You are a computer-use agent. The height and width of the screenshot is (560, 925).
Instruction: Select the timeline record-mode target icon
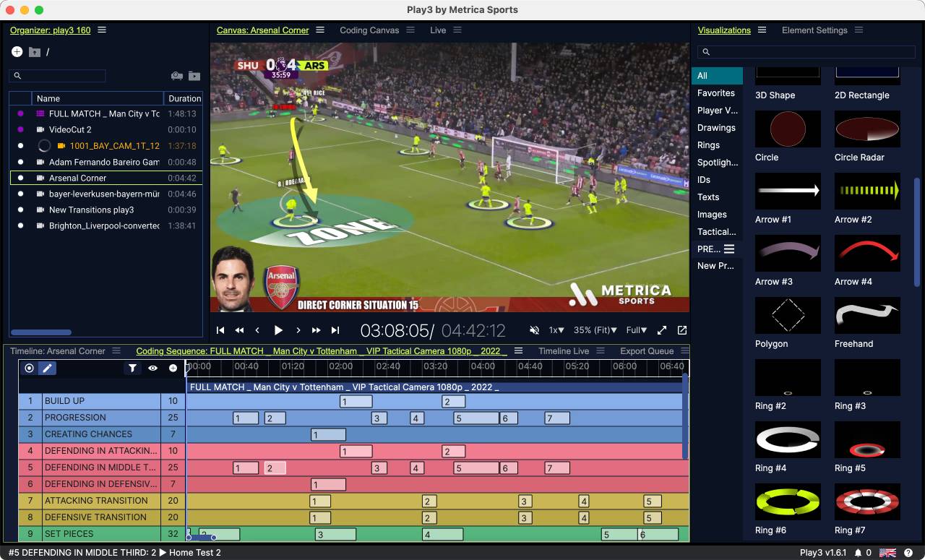[x=29, y=368]
